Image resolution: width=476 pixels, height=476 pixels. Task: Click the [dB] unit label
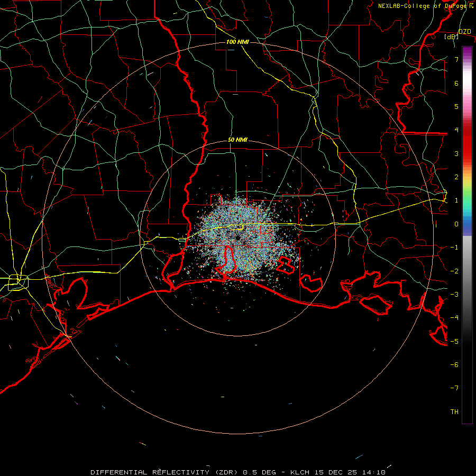click(452, 37)
